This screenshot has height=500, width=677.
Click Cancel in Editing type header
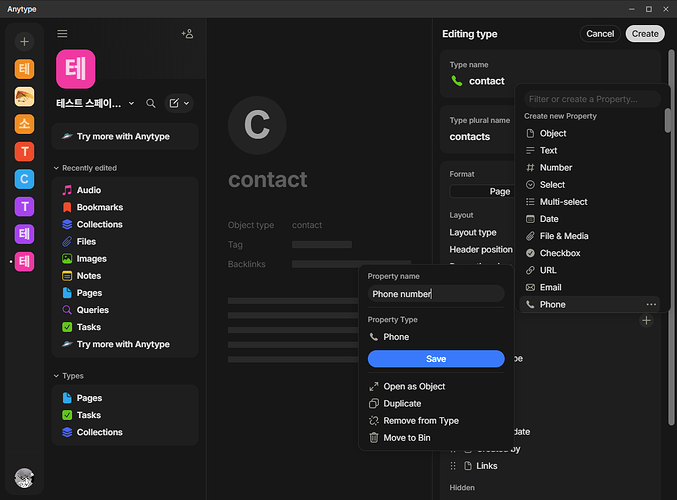coord(600,34)
